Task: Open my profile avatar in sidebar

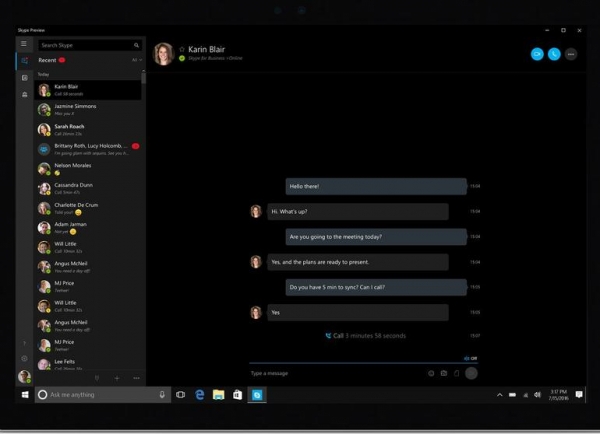Action: coord(24,376)
